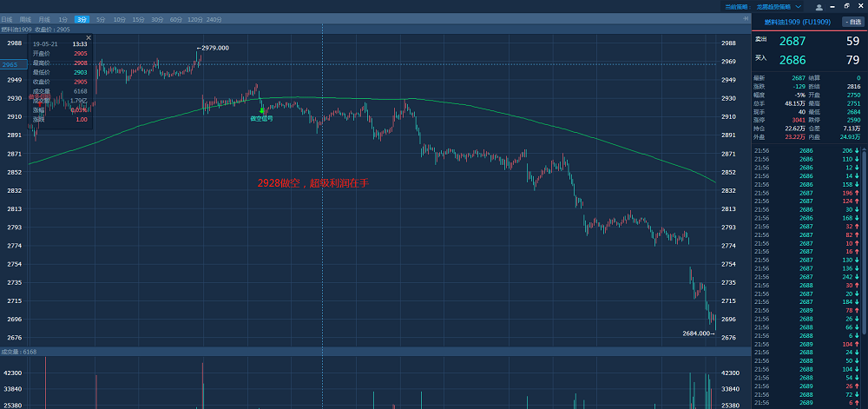Select the 1分 timeframe

point(63,18)
